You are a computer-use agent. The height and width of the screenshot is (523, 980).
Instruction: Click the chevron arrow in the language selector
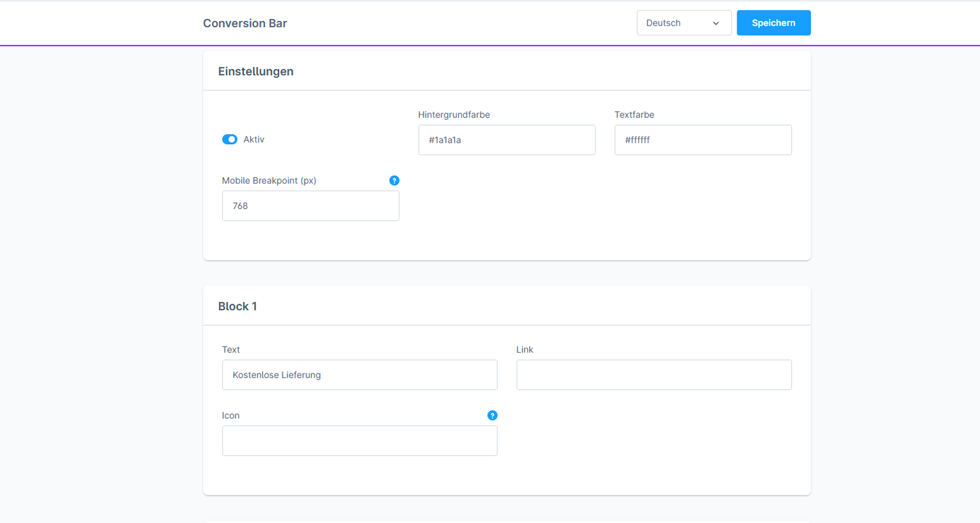tap(716, 23)
